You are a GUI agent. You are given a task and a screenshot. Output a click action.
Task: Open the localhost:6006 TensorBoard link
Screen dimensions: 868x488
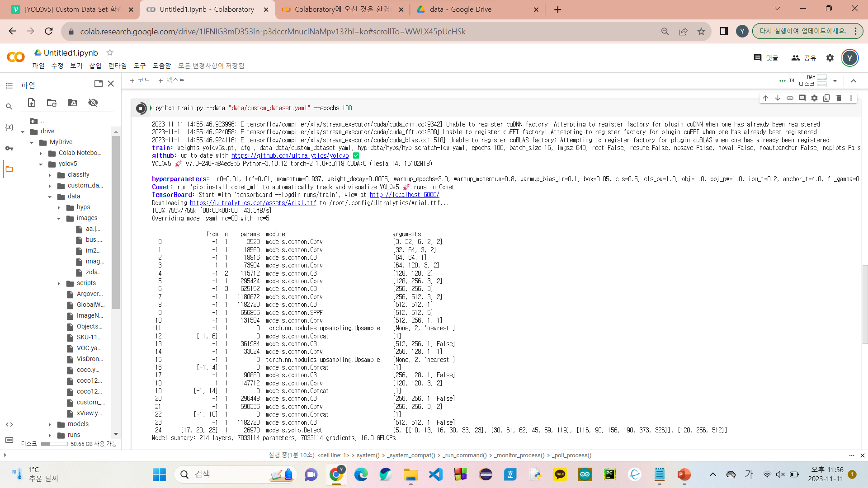point(404,195)
